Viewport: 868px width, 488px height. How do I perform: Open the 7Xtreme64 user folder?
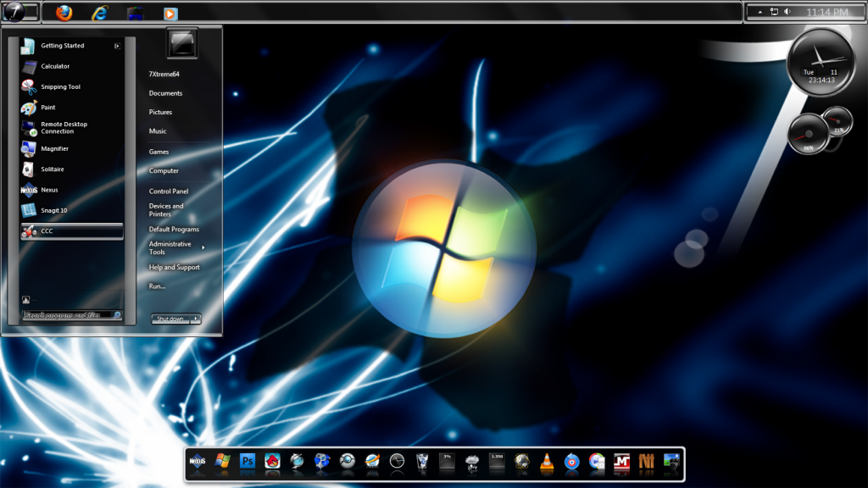pyautogui.click(x=164, y=75)
